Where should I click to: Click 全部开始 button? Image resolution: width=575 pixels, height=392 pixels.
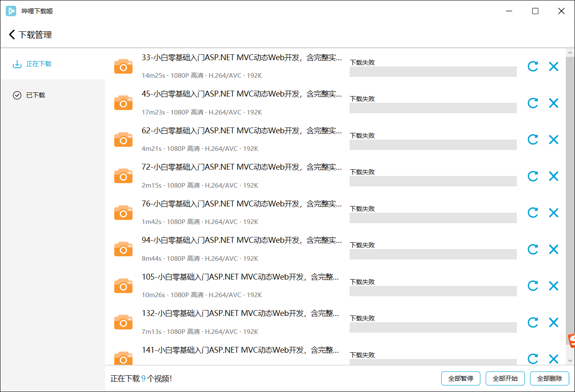(x=505, y=379)
